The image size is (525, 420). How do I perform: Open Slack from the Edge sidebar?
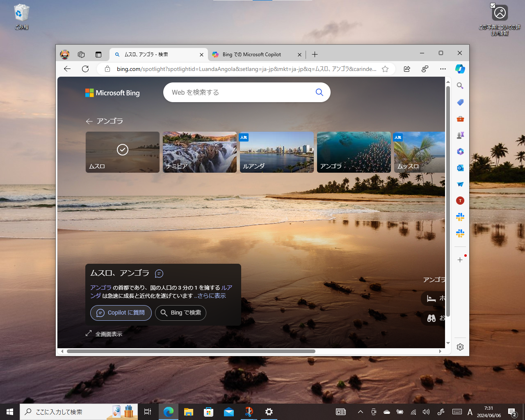460,217
